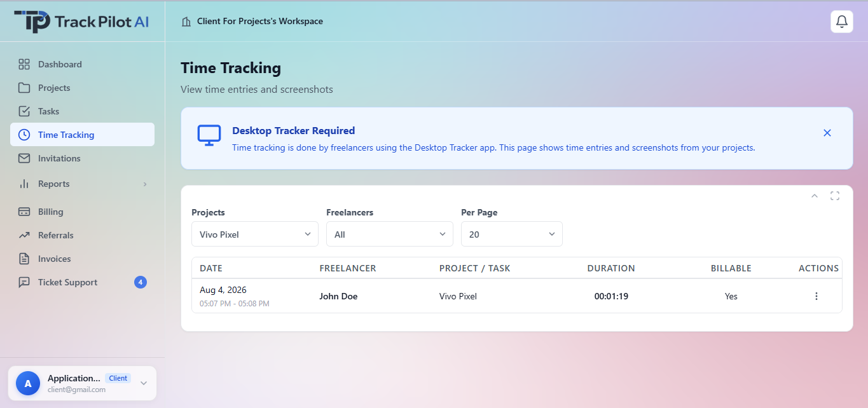Viewport: 868px width, 408px height.
Task: Click the DURATION column header
Action: click(611, 268)
